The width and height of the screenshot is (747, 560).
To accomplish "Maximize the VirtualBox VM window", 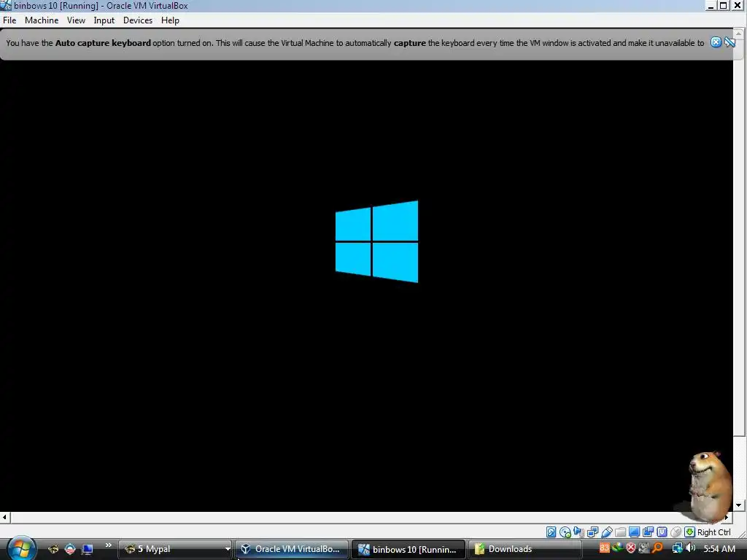I will tap(723, 6).
